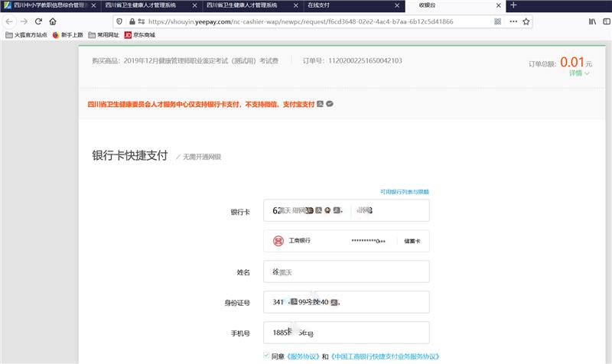Open a new browser tab
This screenshot has height=364, width=612.
[x=513, y=5]
